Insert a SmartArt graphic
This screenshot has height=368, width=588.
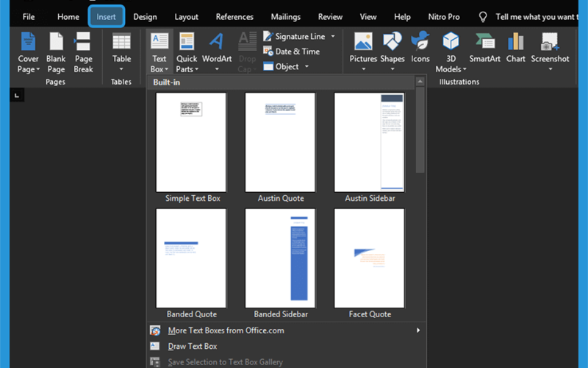click(x=484, y=48)
